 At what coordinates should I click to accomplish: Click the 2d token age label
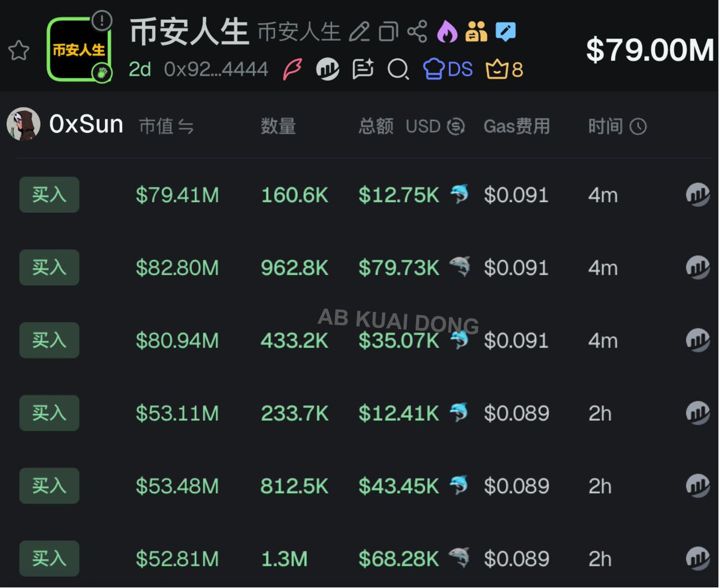[x=140, y=70]
